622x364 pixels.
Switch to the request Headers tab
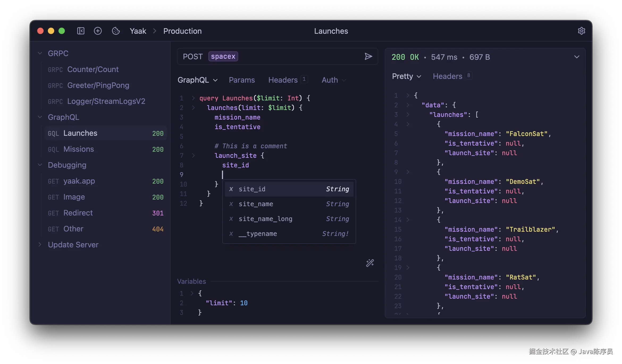pos(283,80)
